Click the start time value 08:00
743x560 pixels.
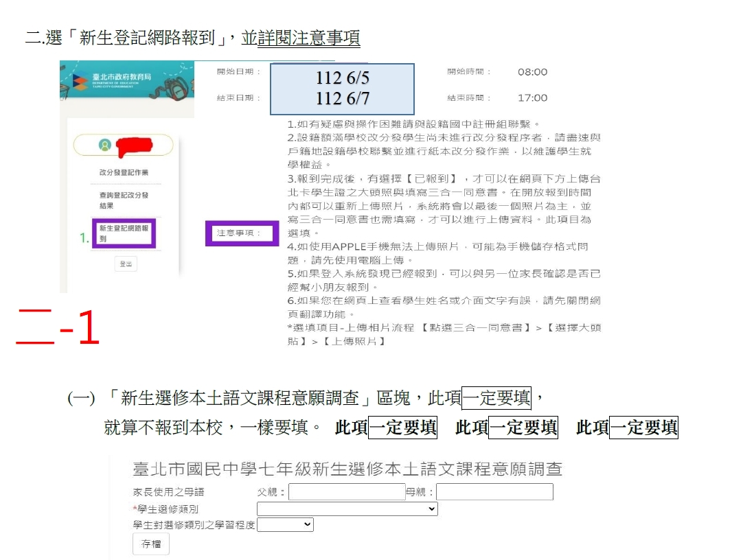coord(532,72)
